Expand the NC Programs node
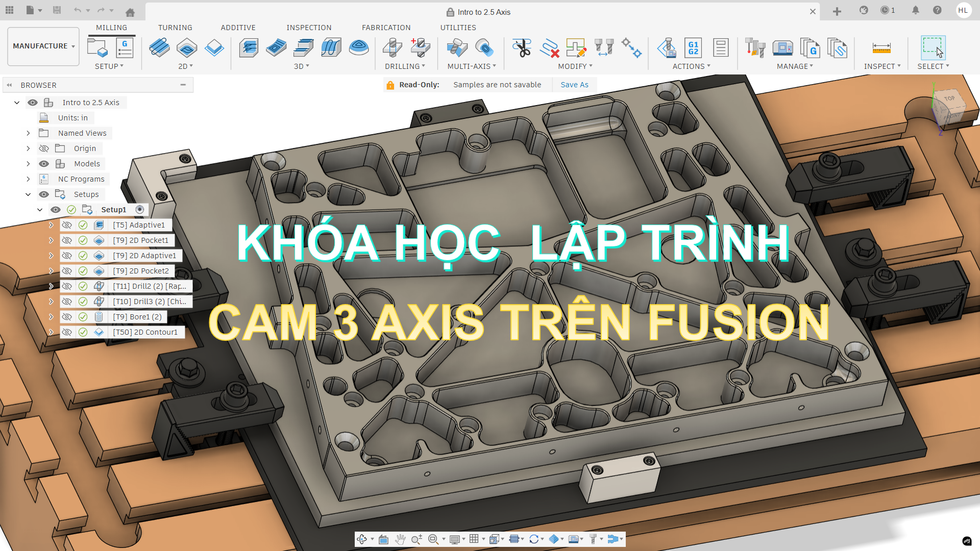The width and height of the screenshot is (980, 551). (28, 179)
